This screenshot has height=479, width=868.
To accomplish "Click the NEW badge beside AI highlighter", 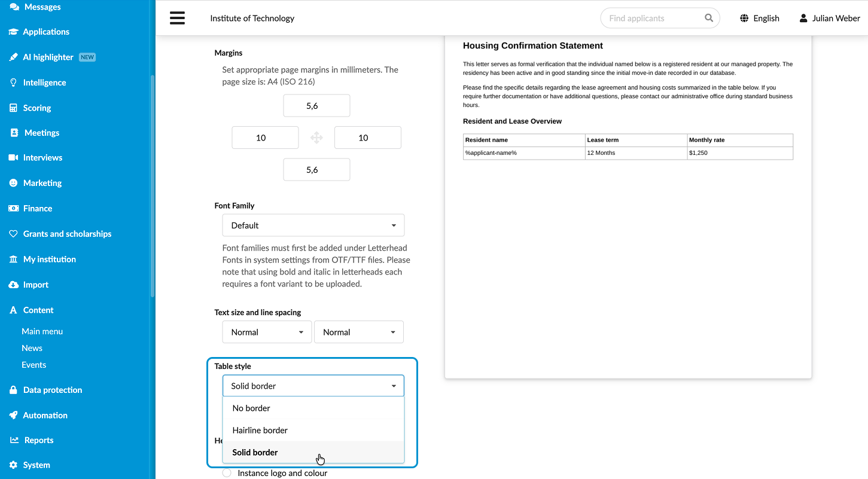I will point(87,57).
